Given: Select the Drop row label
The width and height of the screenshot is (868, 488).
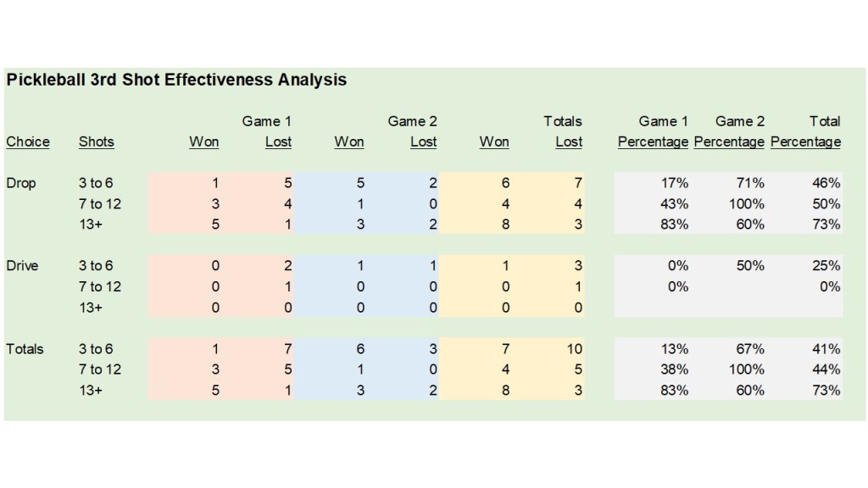Looking at the screenshot, I should pyautogui.click(x=21, y=183).
